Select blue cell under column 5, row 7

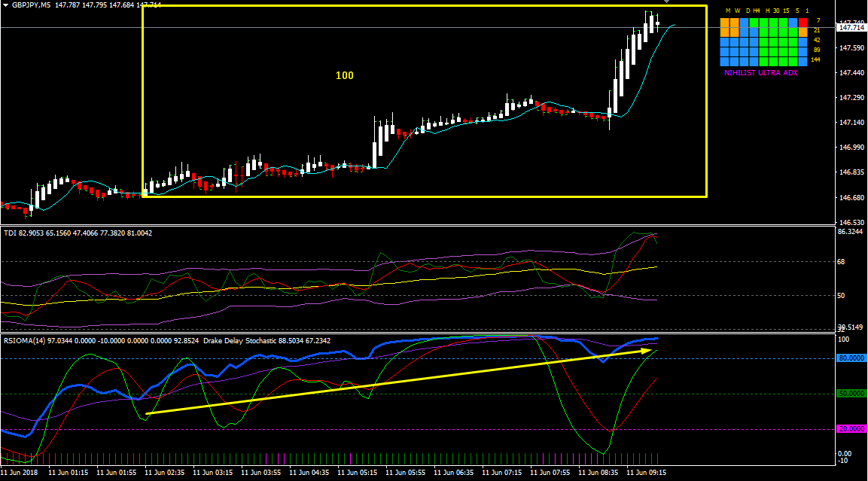point(793,23)
